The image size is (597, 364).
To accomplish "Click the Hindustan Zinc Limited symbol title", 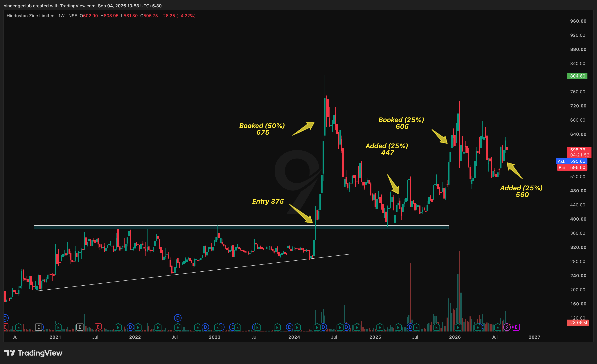I will pos(30,16).
